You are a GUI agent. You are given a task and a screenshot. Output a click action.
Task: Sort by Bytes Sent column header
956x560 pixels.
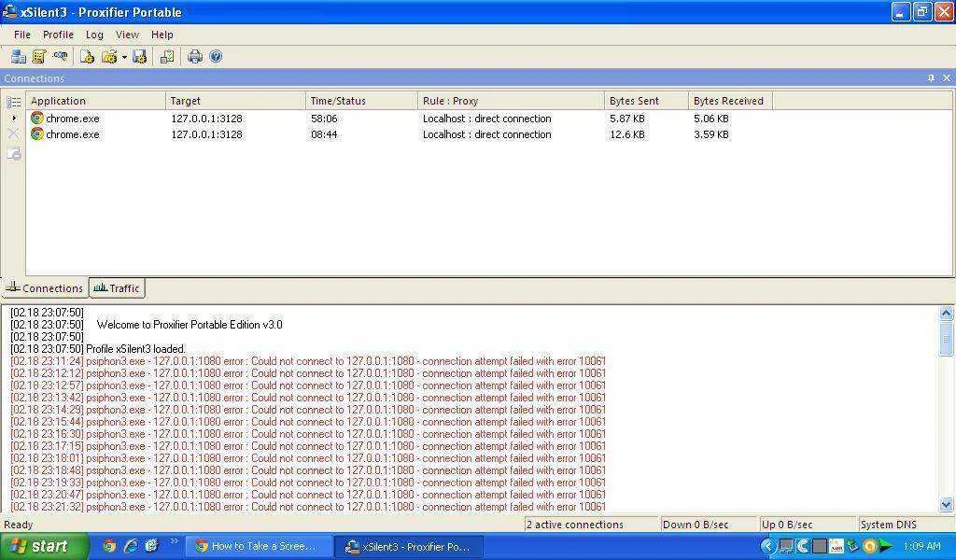pyautogui.click(x=646, y=101)
